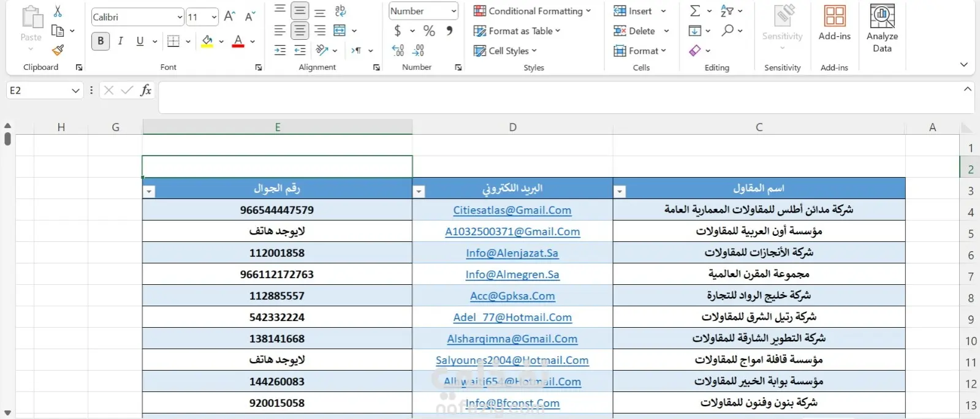Open the font name Calibri dropdown
The width and height of the screenshot is (980, 419).
[179, 17]
